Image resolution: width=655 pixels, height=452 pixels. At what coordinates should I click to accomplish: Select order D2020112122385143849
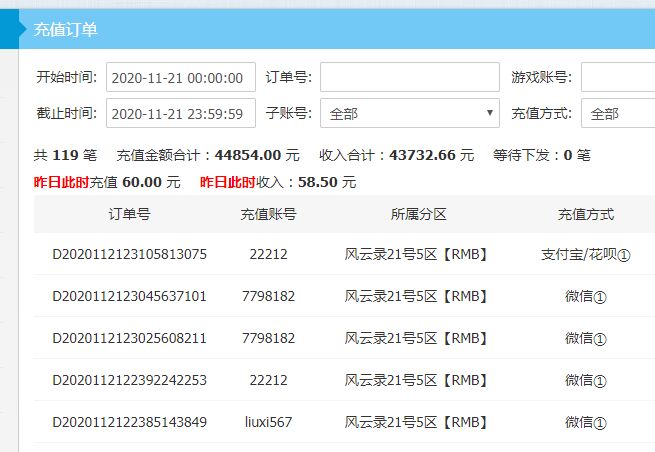click(129, 422)
